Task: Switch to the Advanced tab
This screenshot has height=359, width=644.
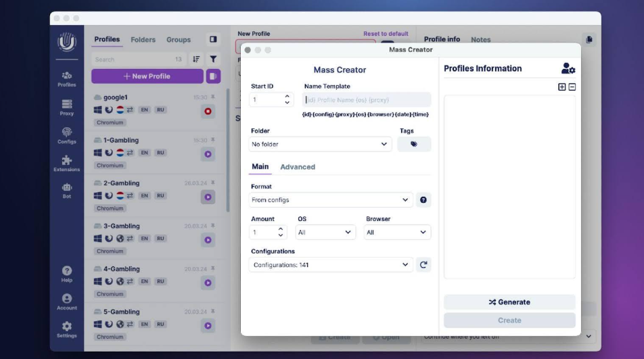Action: click(x=298, y=167)
